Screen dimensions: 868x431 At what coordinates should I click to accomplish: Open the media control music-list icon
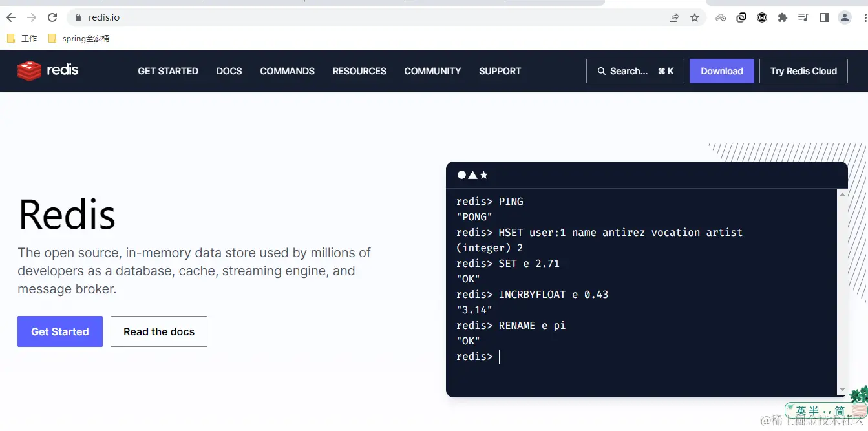click(803, 17)
